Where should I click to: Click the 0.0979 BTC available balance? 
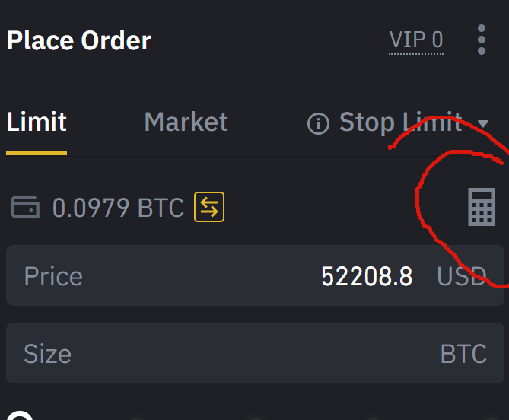pos(118,208)
